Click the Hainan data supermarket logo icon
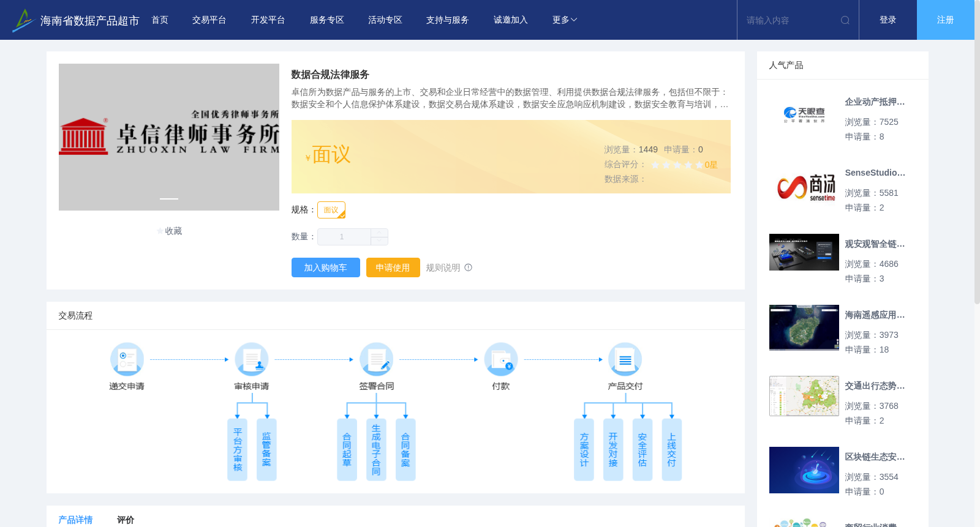 coord(23,20)
